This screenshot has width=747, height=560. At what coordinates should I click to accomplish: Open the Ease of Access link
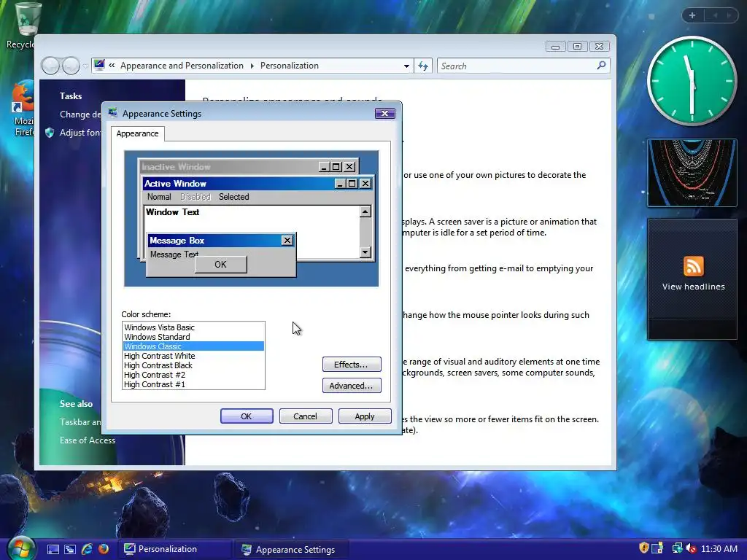[88, 440]
